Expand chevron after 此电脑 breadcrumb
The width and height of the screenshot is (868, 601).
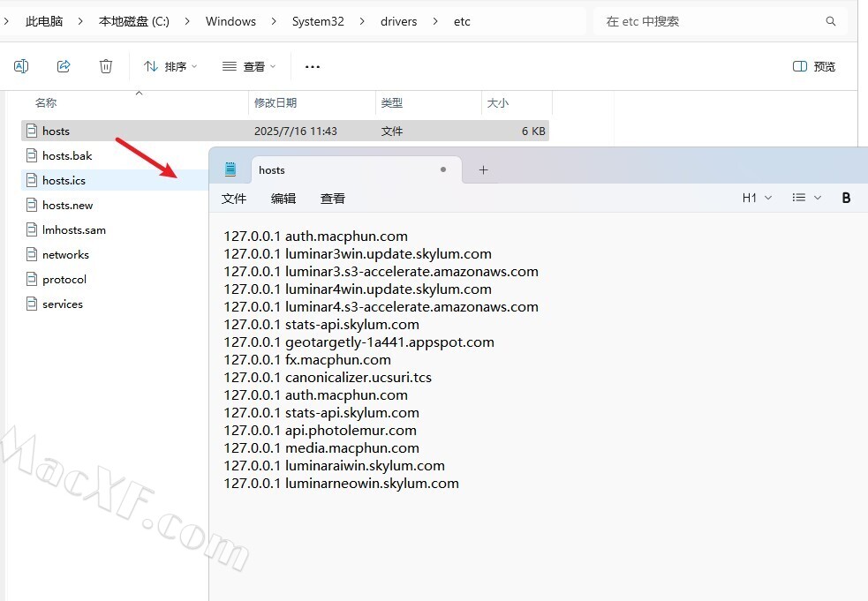81,21
